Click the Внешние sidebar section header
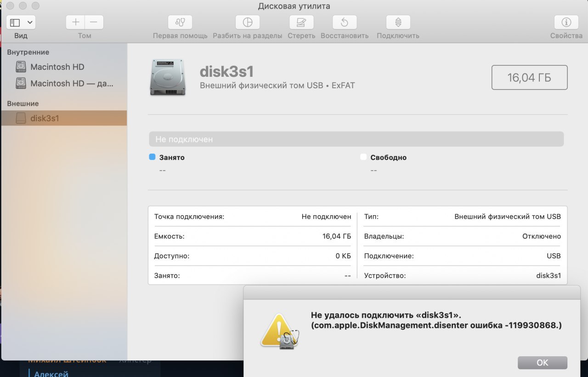Screen dimensions: 588x377 pyautogui.click(x=23, y=104)
